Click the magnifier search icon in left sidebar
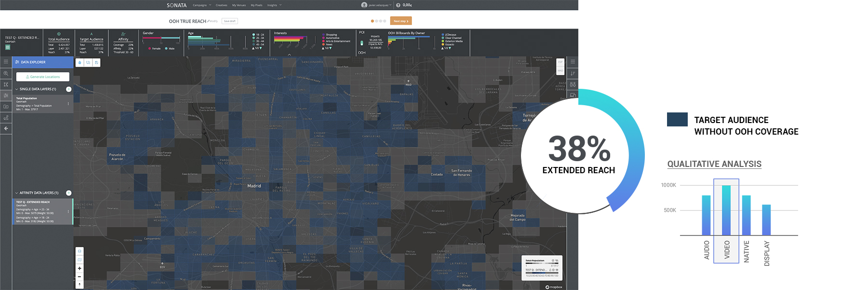868x290 pixels. click(6, 73)
